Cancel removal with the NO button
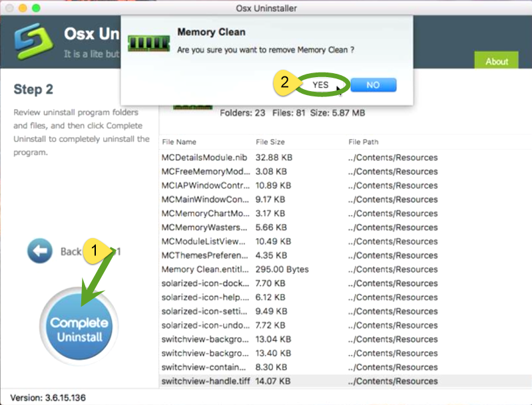 click(x=374, y=84)
